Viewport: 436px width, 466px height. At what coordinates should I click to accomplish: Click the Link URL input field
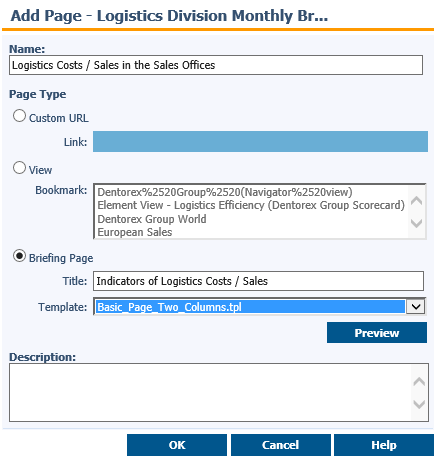[260, 141]
